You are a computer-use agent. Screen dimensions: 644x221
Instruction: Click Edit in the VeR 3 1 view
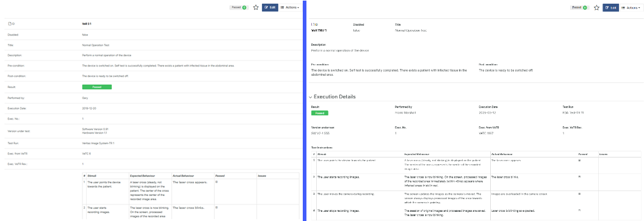tap(270, 7)
